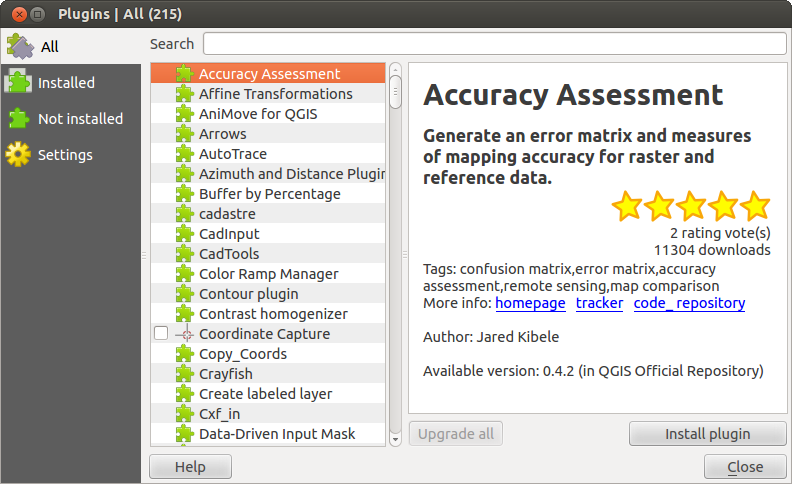Viewport: 792px width, 484px height.
Task: Click the puzzle icon next to AutoTrace
Action: [x=184, y=154]
